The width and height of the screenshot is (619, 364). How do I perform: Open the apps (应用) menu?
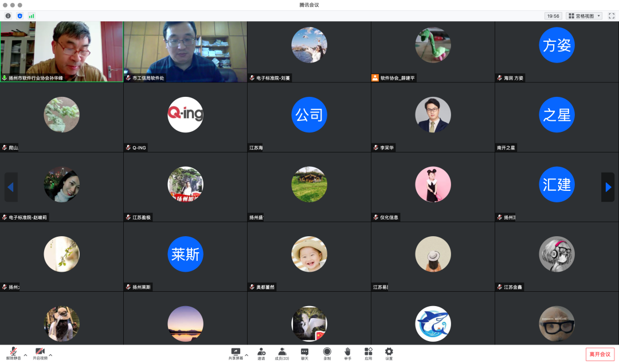(x=369, y=353)
